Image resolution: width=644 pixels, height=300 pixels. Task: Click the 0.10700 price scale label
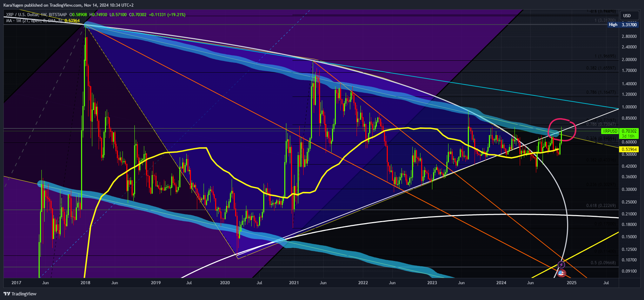pos(629,260)
